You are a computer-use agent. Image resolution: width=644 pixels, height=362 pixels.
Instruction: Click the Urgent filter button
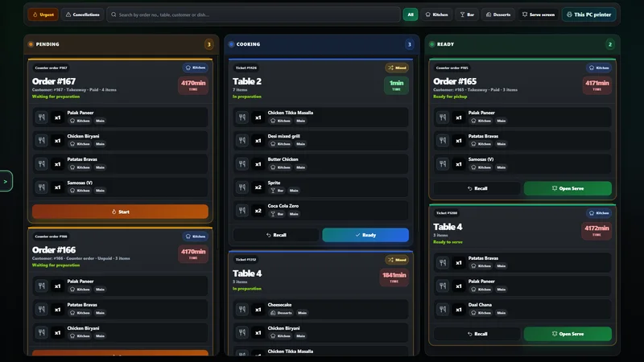(x=43, y=14)
